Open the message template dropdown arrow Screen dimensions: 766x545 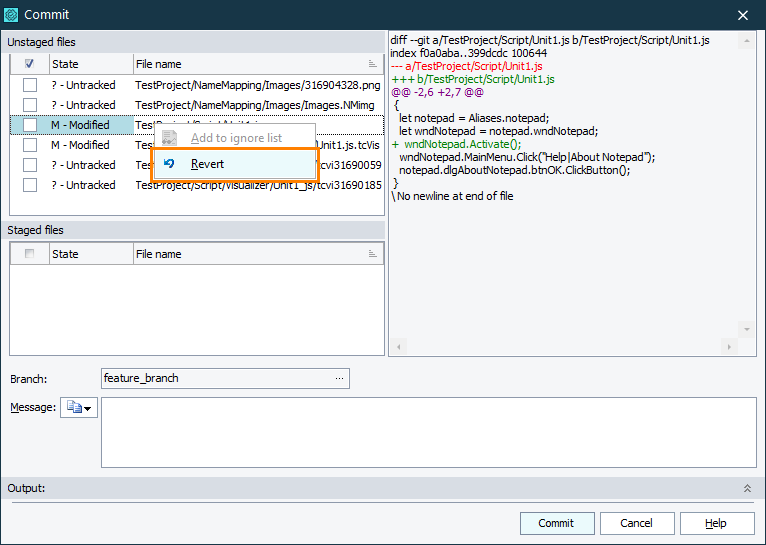click(88, 408)
